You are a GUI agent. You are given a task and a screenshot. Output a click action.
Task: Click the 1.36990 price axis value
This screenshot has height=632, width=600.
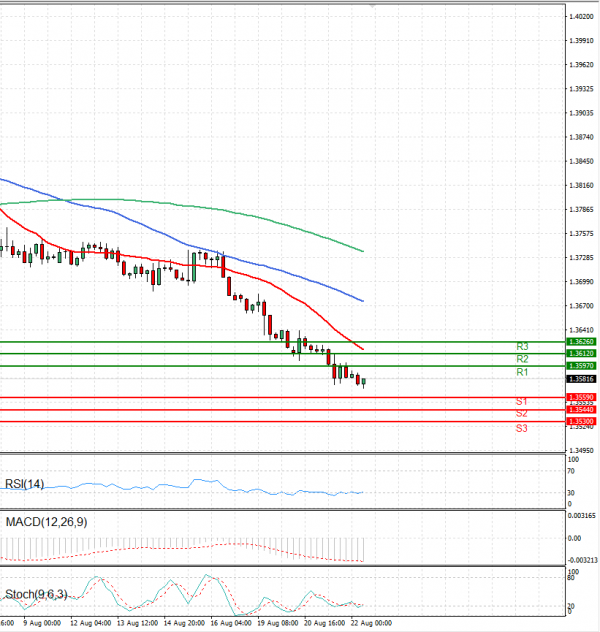click(581, 282)
